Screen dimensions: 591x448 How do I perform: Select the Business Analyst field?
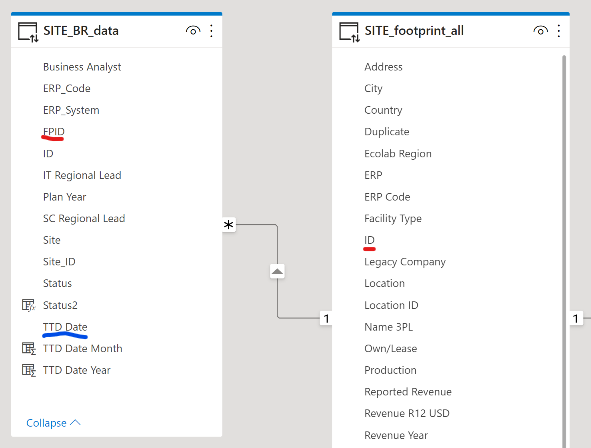coord(82,67)
